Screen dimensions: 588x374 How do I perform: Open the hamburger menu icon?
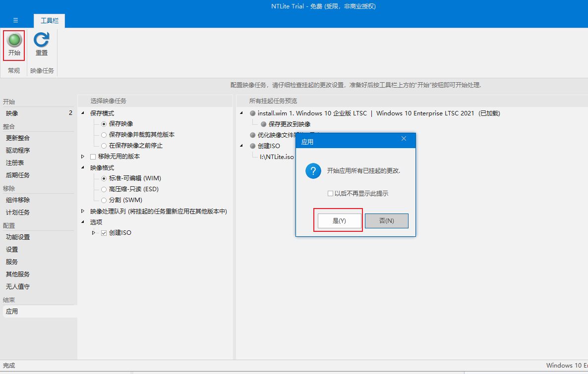tap(15, 20)
